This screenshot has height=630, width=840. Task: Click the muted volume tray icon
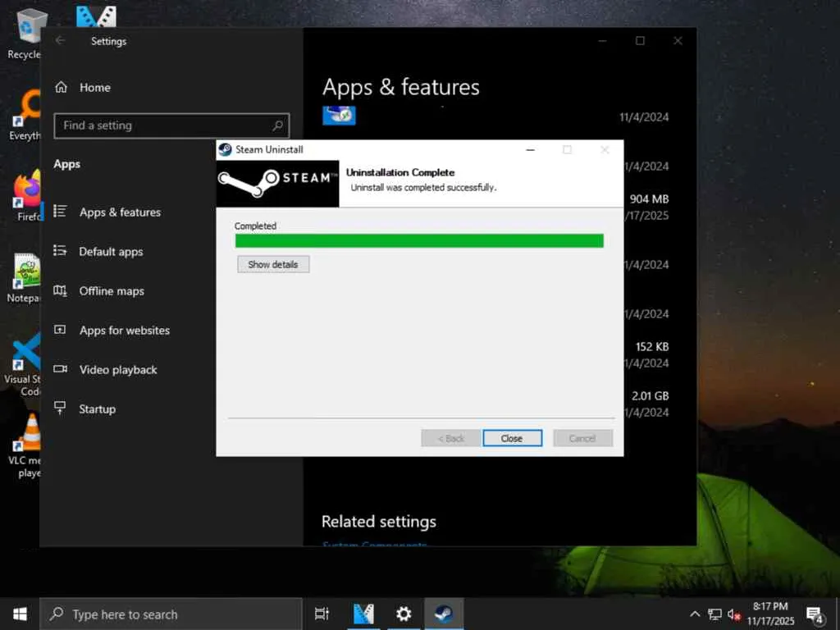[734, 614]
